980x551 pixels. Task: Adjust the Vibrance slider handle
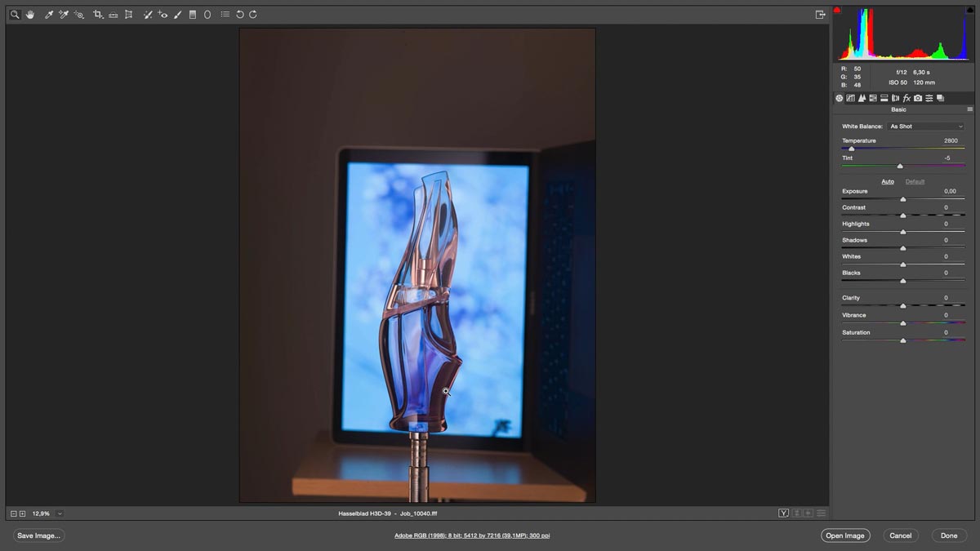coord(903,322)
